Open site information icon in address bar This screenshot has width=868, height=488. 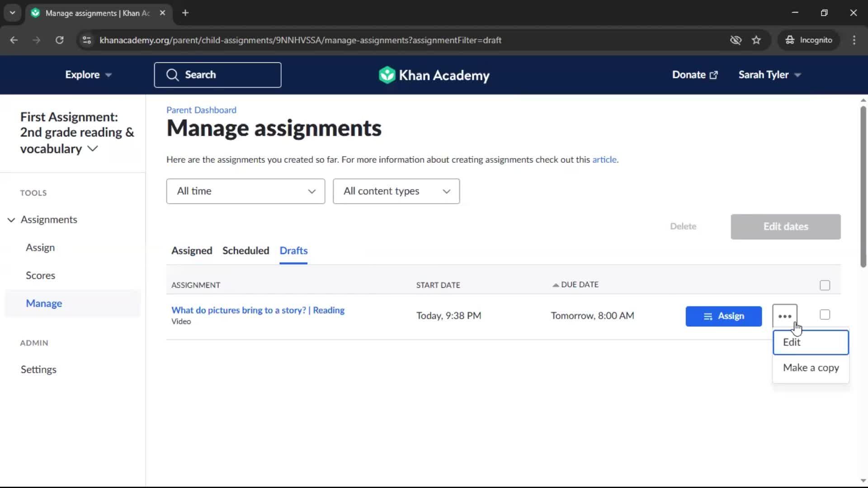[x=87, y=40]
